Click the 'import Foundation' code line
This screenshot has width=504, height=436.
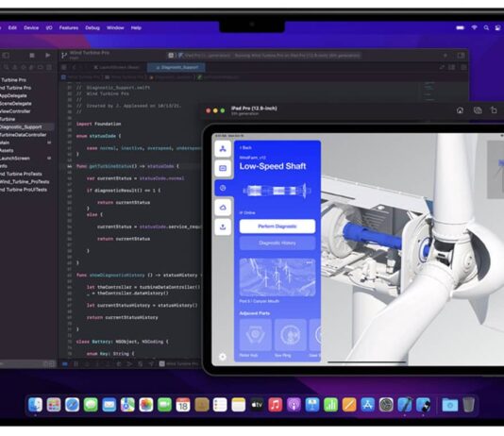[x=99, y=124]
